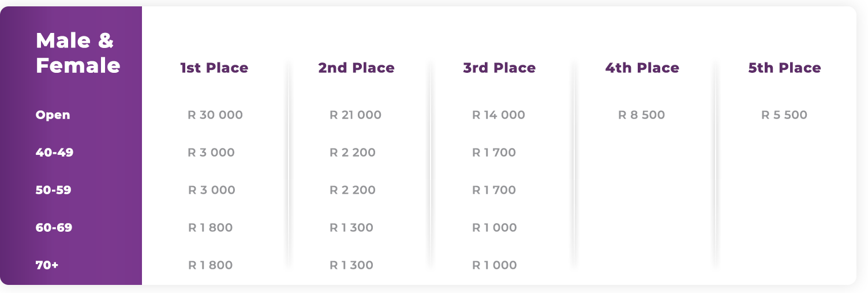This screenshot has height=293, width=868.
Task: Click the R 8 500 prize amount
Action: click(642, 115)
